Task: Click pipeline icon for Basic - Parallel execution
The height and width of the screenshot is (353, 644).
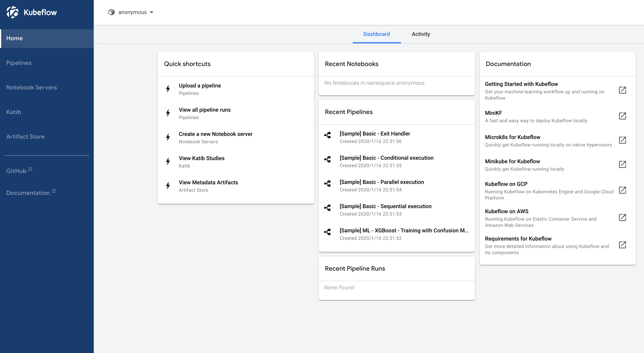Action: (x=327, y=184)
